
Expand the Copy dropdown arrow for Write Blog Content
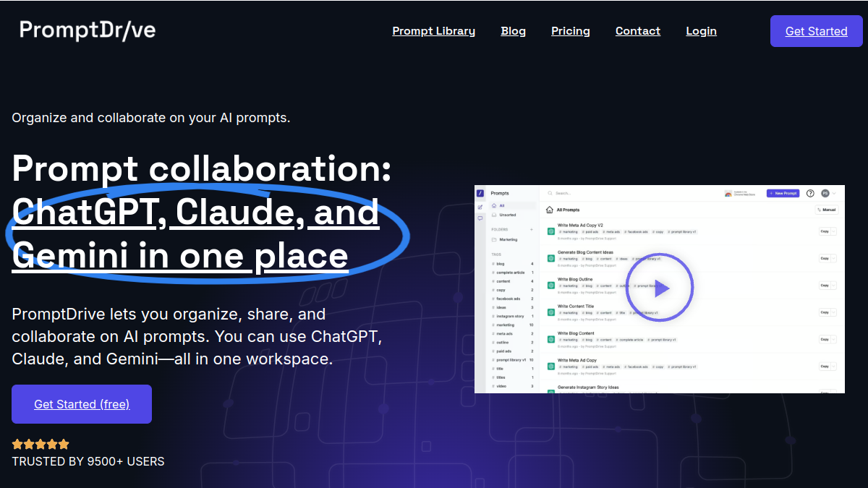tap(834, 339)
